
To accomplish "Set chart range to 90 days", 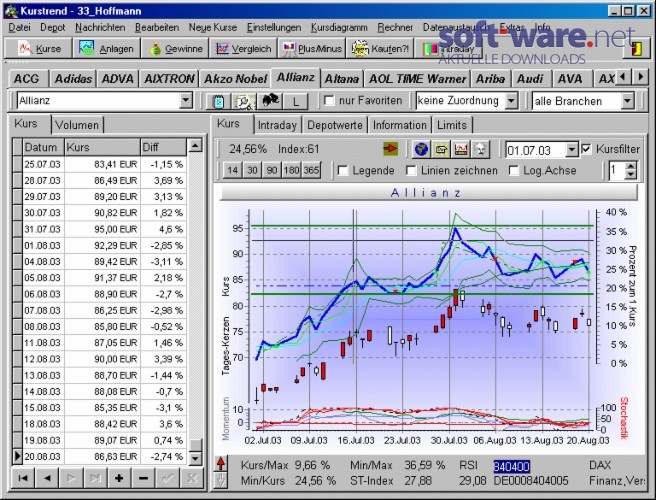I will click(x=272, y=170).
